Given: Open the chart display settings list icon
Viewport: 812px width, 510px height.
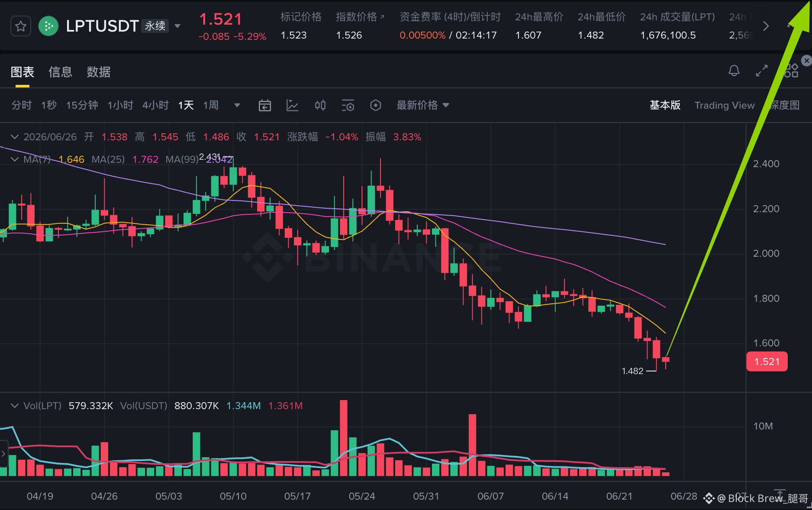Looking at the screenshot, I should [348, 105].
